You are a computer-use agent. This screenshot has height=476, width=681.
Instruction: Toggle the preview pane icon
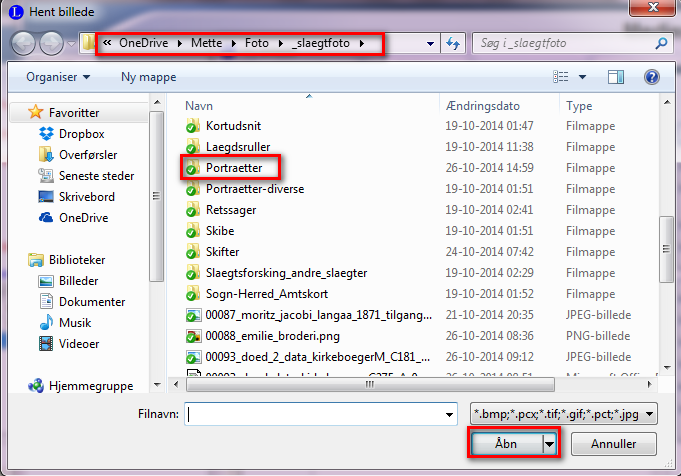pyautogui.click(x=617, y=77)
